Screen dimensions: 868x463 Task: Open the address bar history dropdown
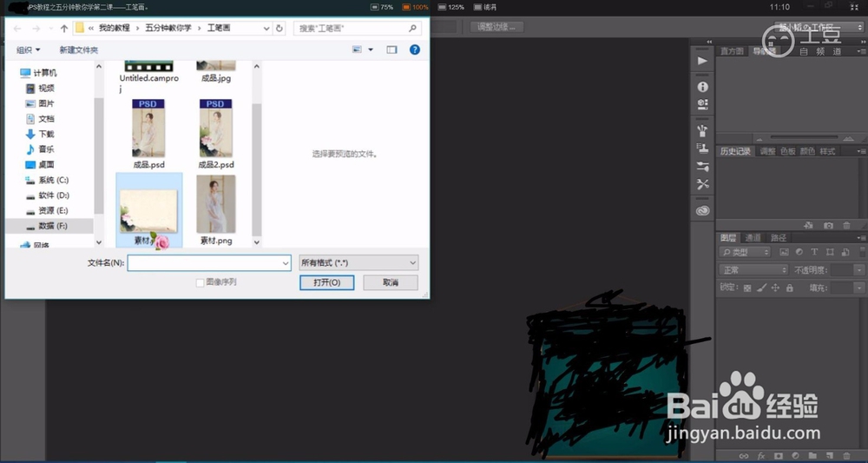click(266, 29)
